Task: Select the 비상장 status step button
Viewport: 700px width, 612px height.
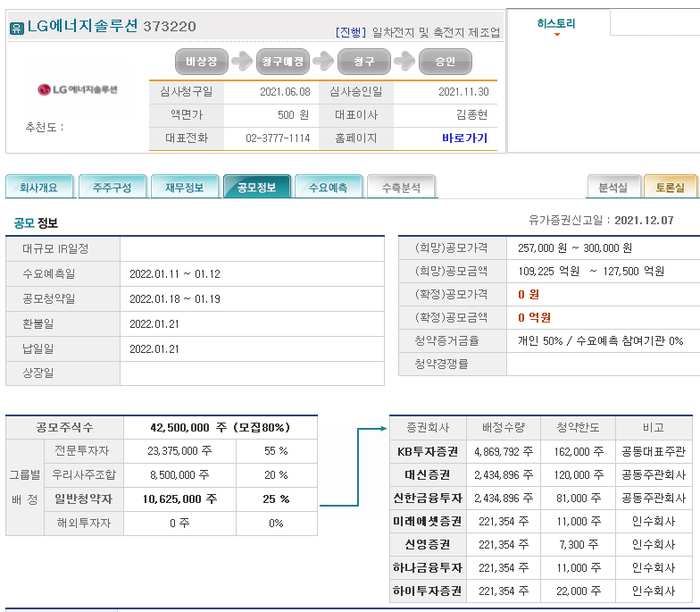Action: [202, 62]
